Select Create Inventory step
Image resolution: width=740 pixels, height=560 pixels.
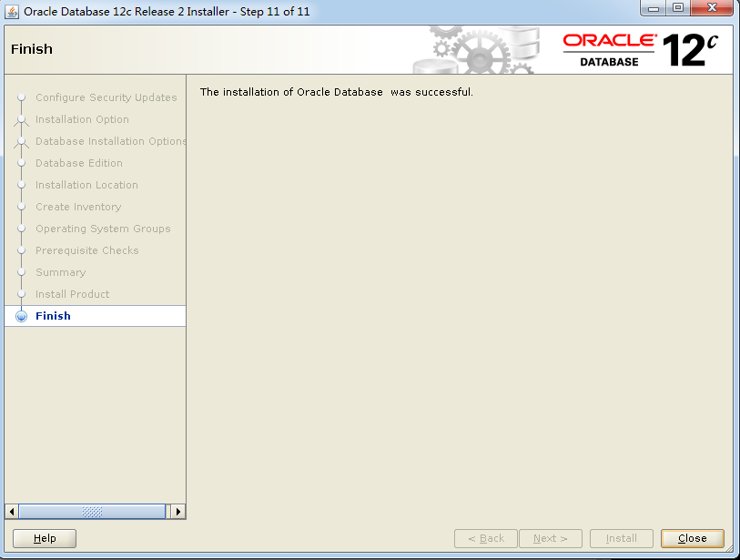click(x=78, y=207)
